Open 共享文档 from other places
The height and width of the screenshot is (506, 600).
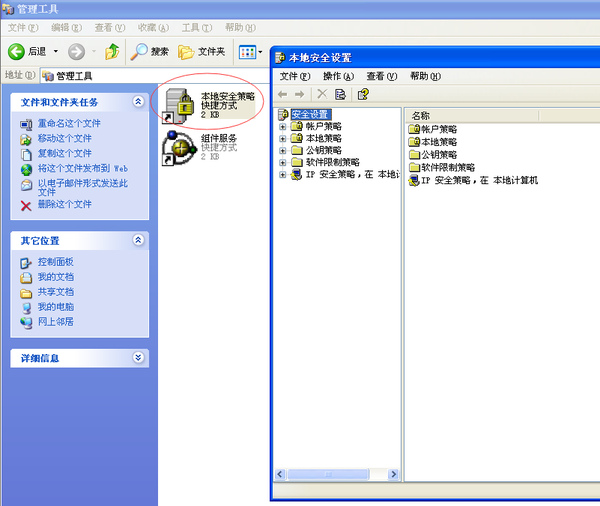[55, 292]
